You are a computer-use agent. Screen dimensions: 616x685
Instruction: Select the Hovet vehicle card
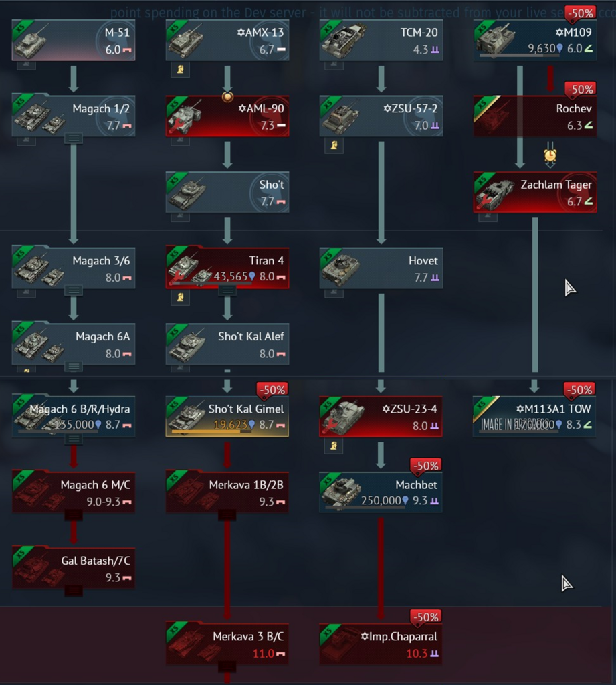pyautogui.click(x=381, y=268)
